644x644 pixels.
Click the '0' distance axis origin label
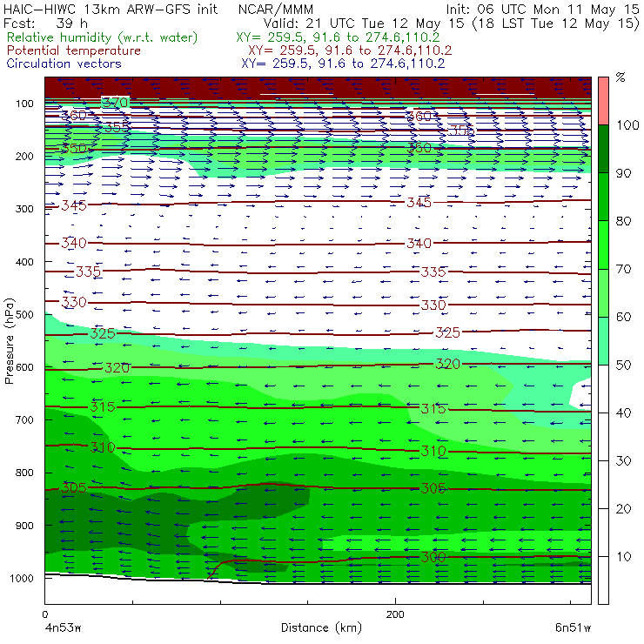(x=44, y=614)
